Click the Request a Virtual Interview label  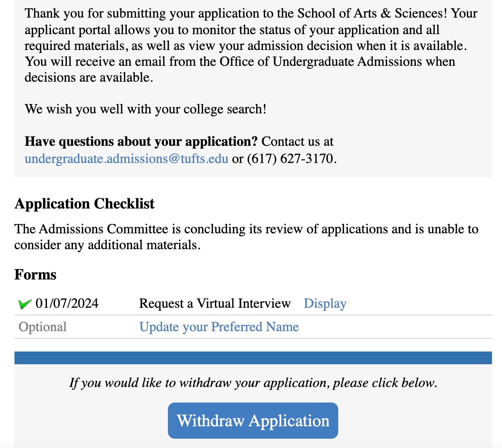tap(215, 304)
